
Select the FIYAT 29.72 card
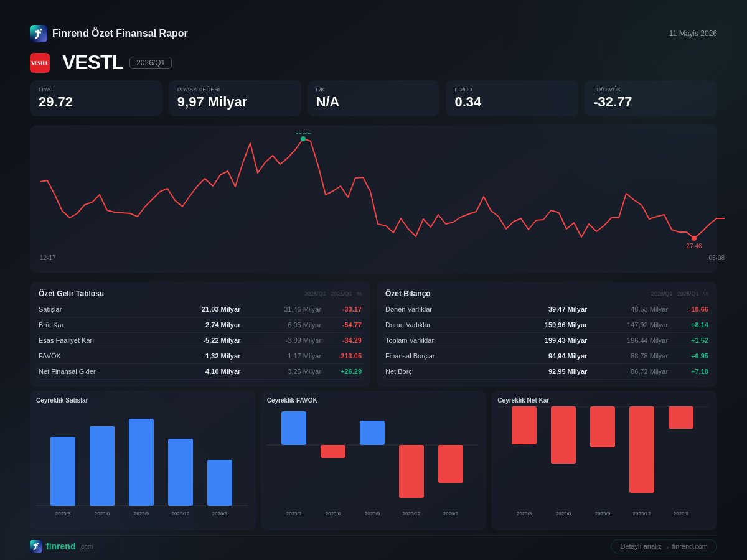(x=96, y=98)
